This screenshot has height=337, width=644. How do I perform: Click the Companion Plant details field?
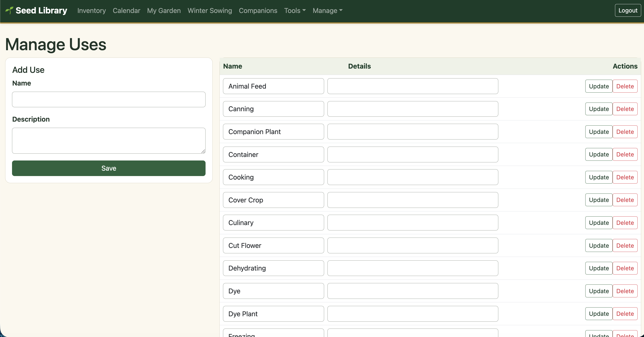click(x=413, y=132)
